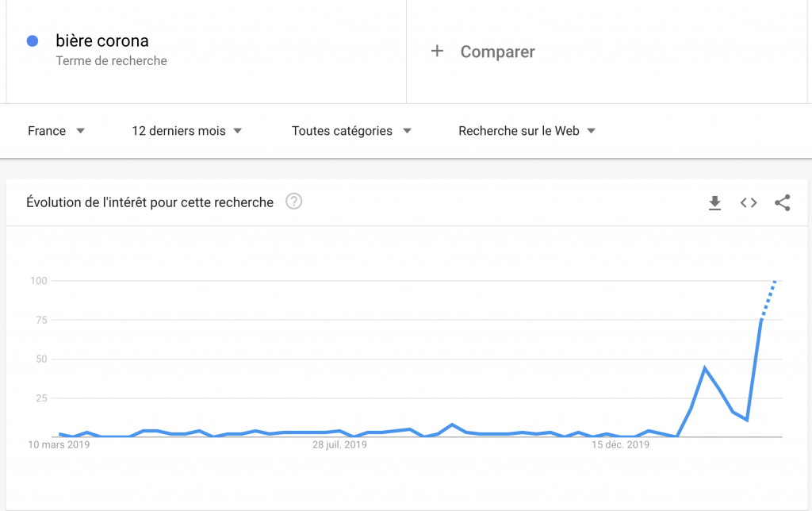Expand the France country dropdown

(56, 131)
